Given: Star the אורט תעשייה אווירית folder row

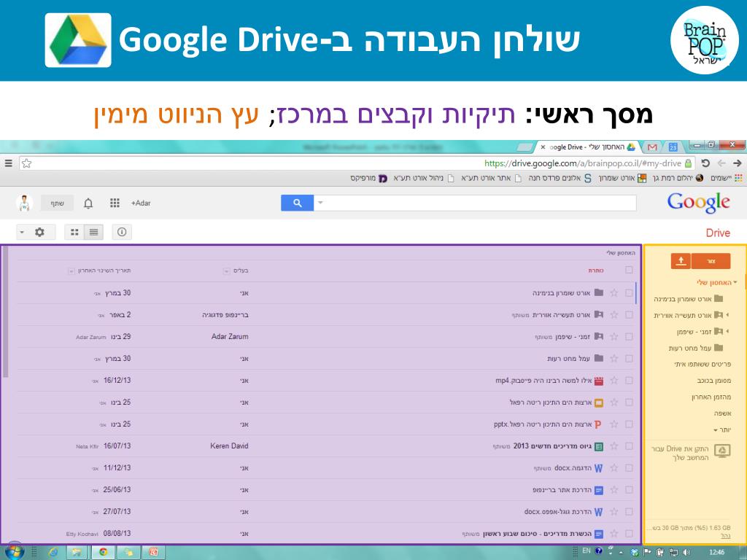Looking at the screenshot, I should pos(614,315).
